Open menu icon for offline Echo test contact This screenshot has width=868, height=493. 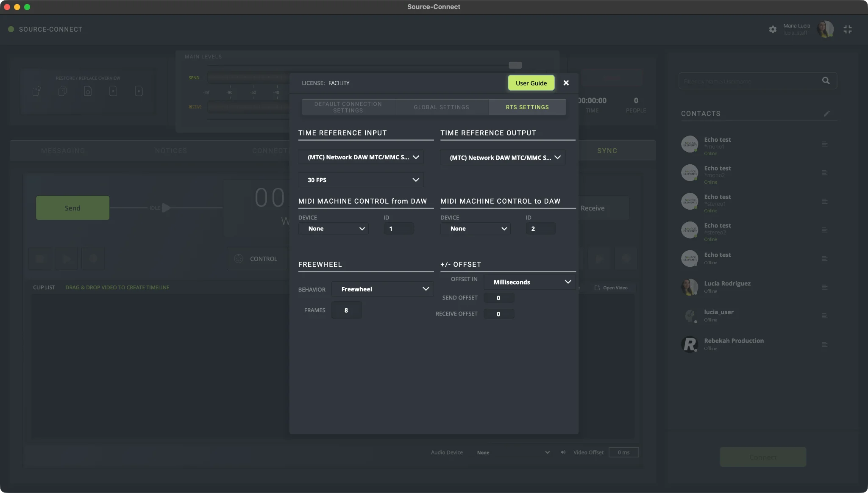click(x=825, y=258)
